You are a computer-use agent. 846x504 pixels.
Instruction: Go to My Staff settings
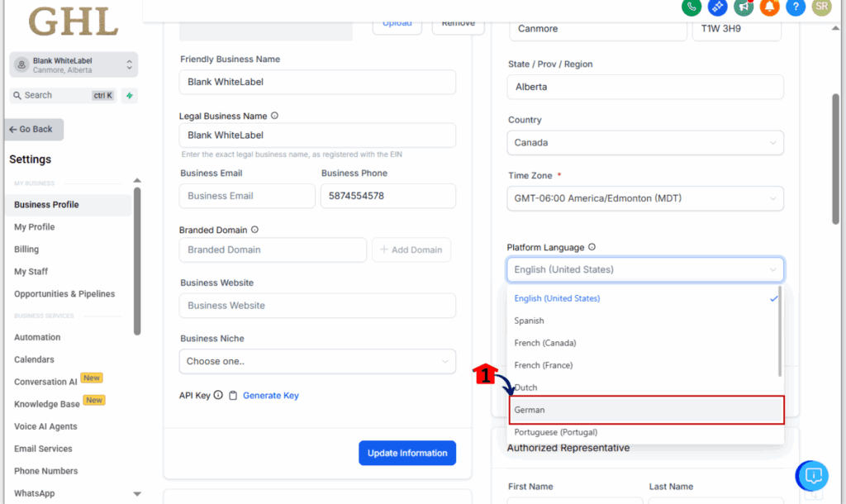pos(31,272)
